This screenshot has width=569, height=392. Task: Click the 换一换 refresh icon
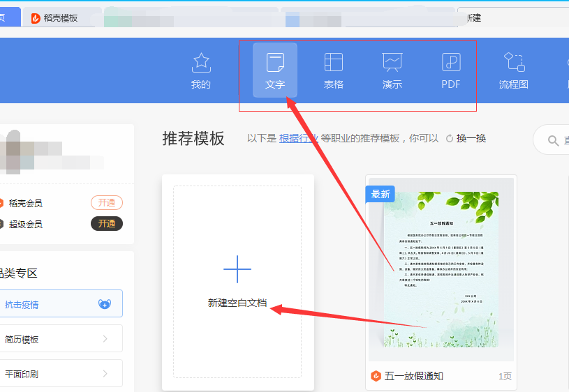450,138
